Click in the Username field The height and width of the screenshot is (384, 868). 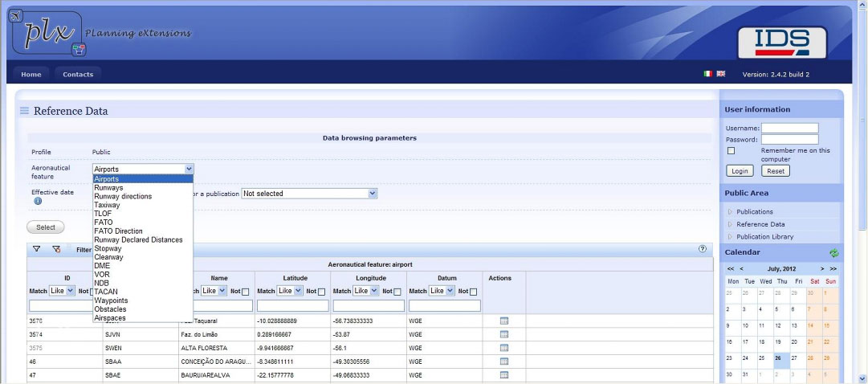pyautogui.click(x=790, y=128)
